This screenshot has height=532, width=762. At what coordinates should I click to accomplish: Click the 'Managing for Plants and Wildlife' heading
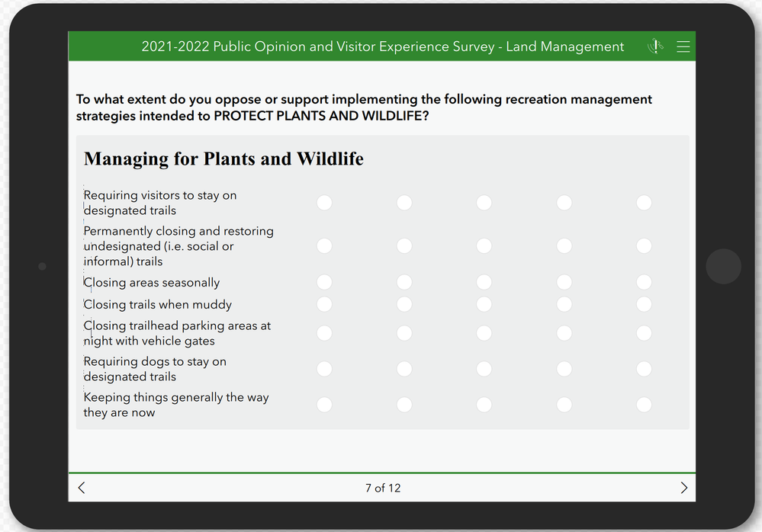point(223,159)
